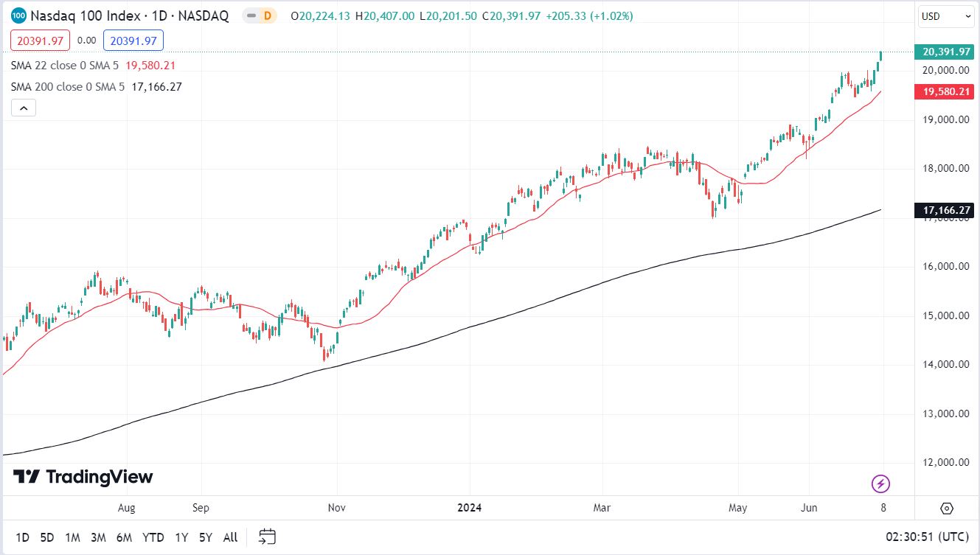Select the SMA 200 indicator legend
The image size is (980, 555).
(69, 86)
